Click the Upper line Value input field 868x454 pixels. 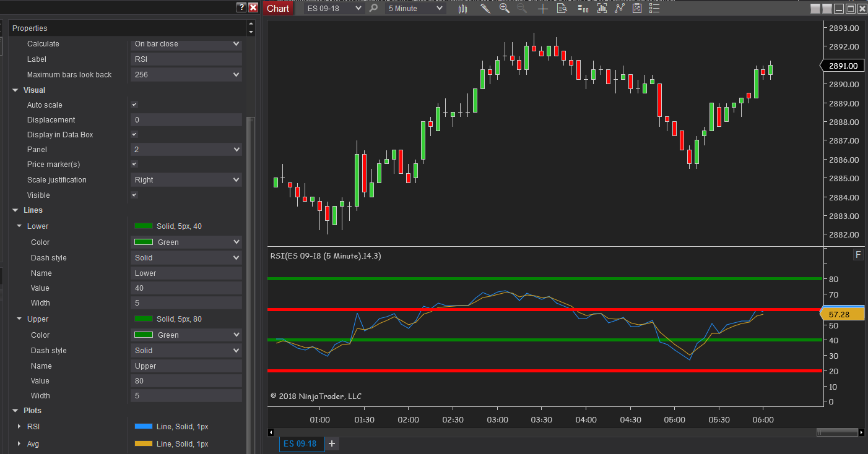pos(186,381)
